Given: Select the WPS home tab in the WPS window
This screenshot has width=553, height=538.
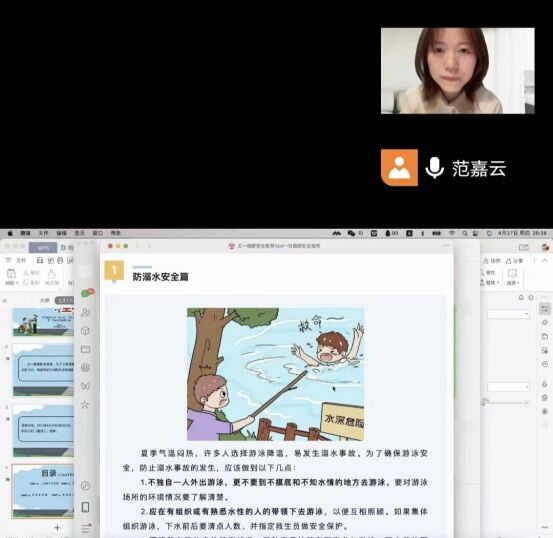Looking at the screenshot, I should (43, 248).
